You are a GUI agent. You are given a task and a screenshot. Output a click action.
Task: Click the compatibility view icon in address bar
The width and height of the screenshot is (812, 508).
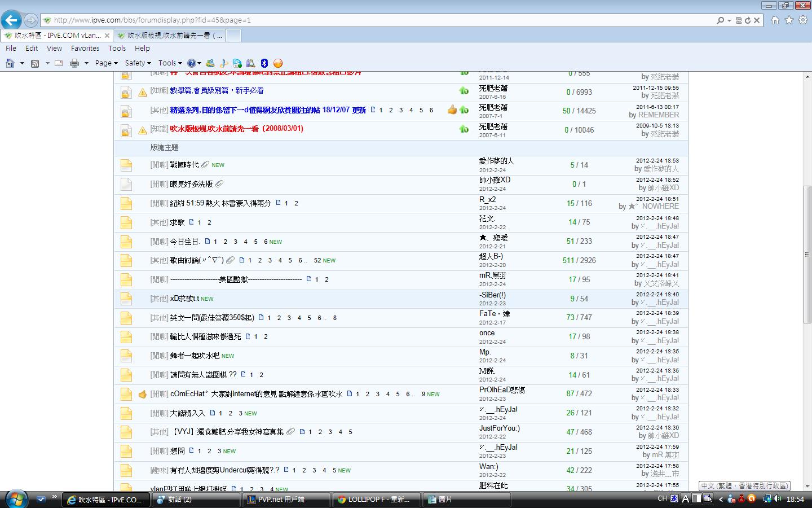pos(738,20)
